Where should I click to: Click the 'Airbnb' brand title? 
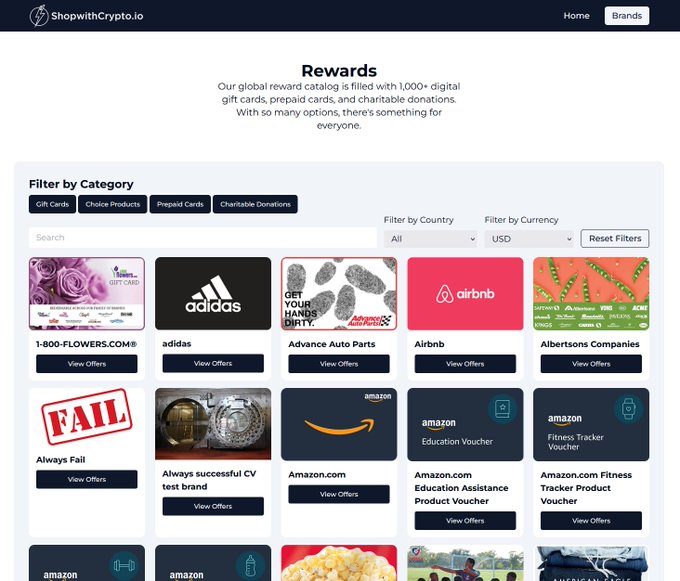[x=429, y=344]
